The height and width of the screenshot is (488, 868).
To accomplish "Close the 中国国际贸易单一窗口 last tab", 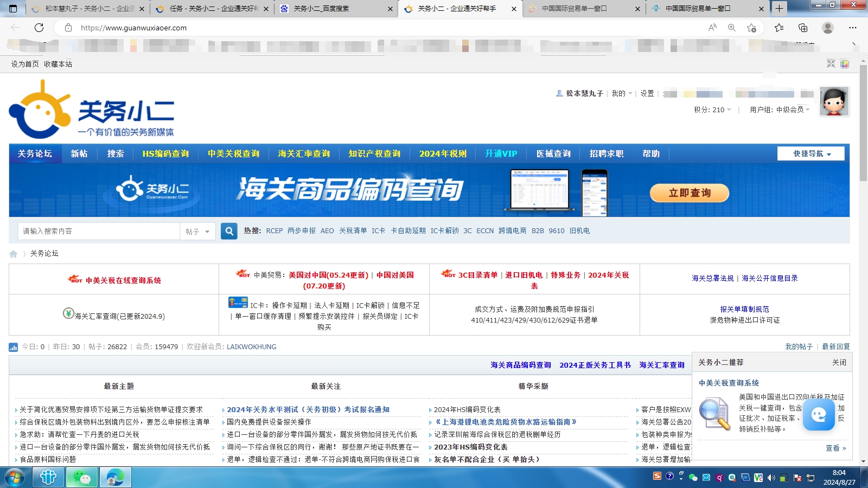I will coord(761,9).
